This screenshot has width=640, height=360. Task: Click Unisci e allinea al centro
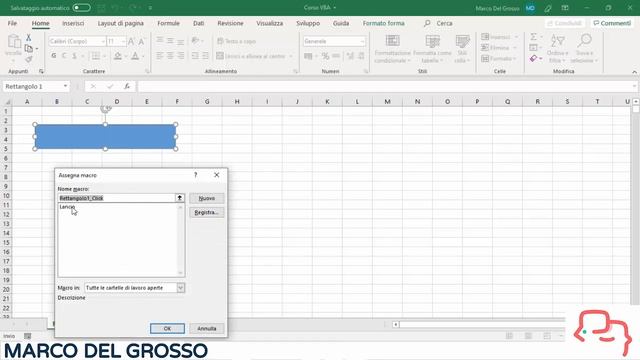click(251, 56)
